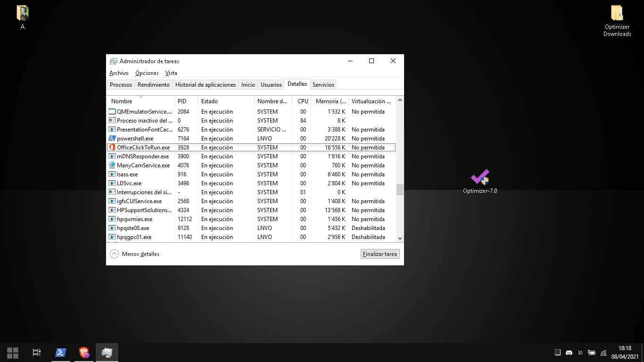Select the mDNSResponder.exe row name
The height and width of the screenshot is (362, 644).
tap(143, 156)
